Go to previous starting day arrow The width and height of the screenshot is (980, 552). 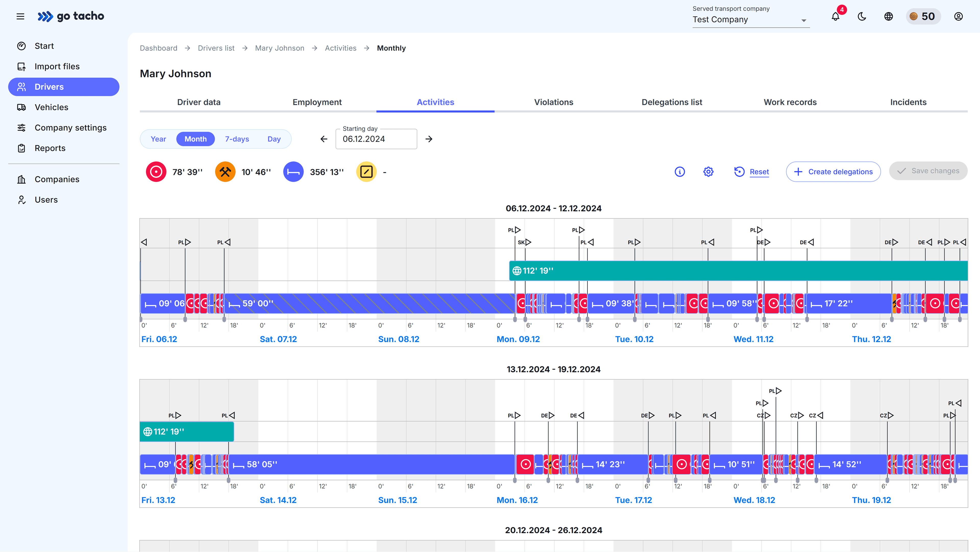pyautogui.click(x=324, y=139)
